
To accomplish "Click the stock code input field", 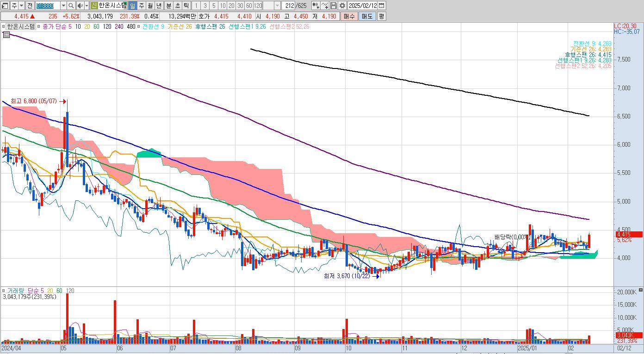I will [48, 6].
